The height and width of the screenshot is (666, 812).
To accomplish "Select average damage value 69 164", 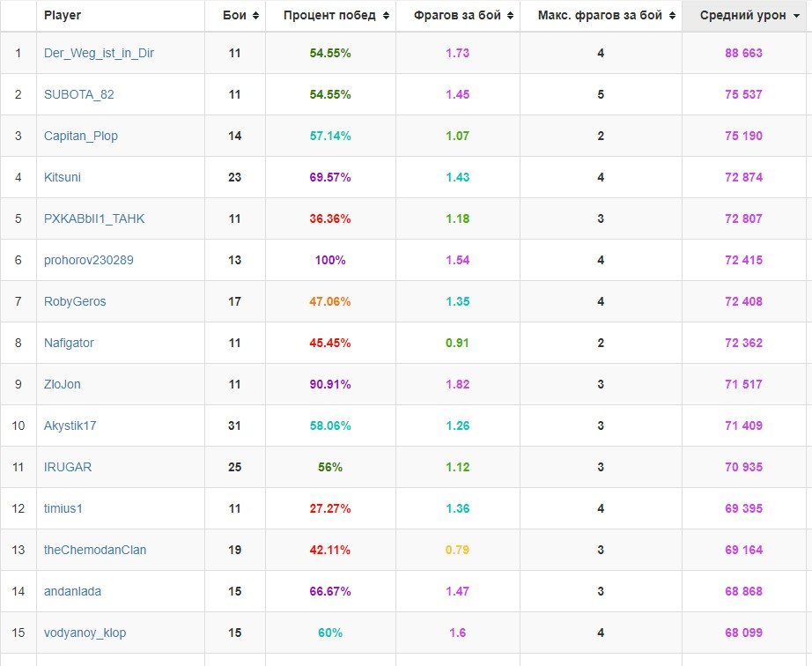I will 743,551.
